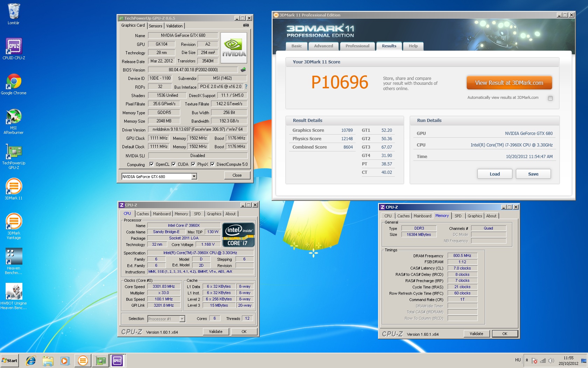Click the Intel Core i7 logo in CPU-Z
The image size is (588, 368).
[x=238, y=235]
